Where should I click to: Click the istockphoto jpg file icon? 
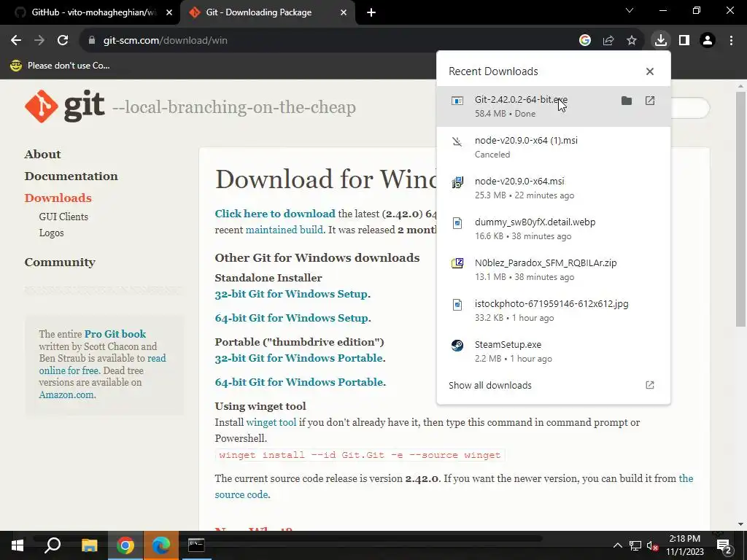[x=457, y=304]
